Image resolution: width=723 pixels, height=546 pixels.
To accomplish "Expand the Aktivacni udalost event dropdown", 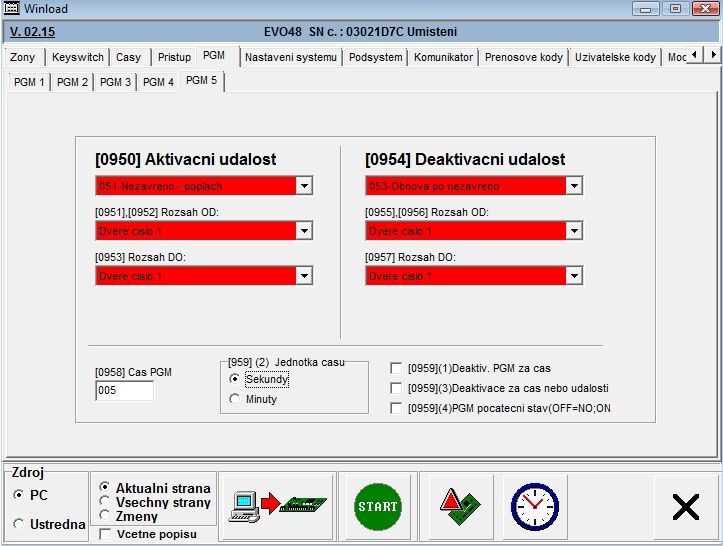I will (x=304, y=186).
